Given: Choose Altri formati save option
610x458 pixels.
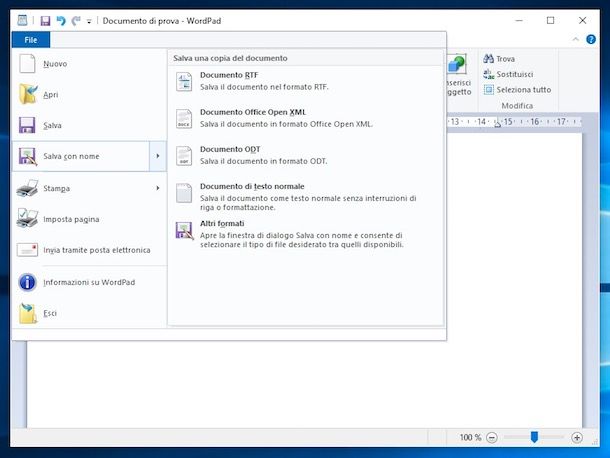Looking at the screenshot, I should pos(306,234).
